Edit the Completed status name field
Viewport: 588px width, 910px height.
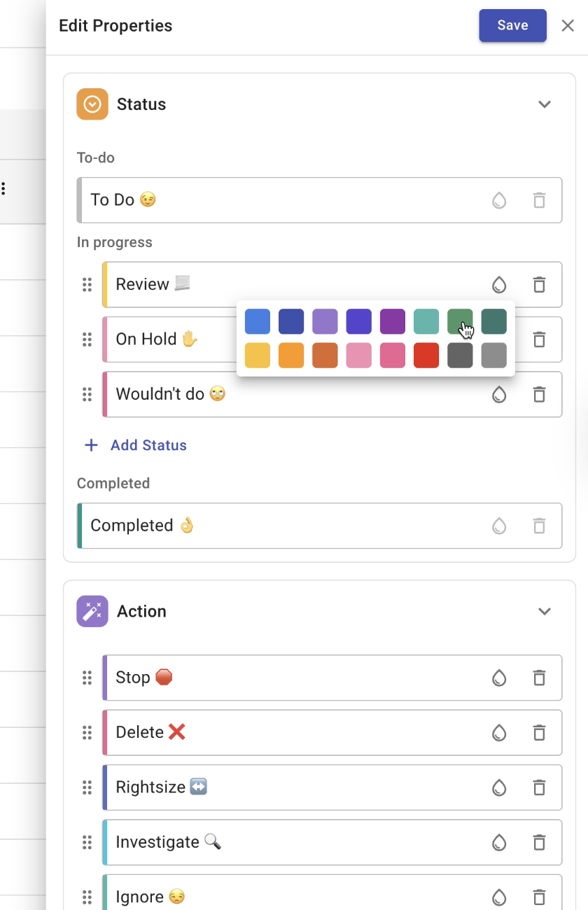pos(280,526)
